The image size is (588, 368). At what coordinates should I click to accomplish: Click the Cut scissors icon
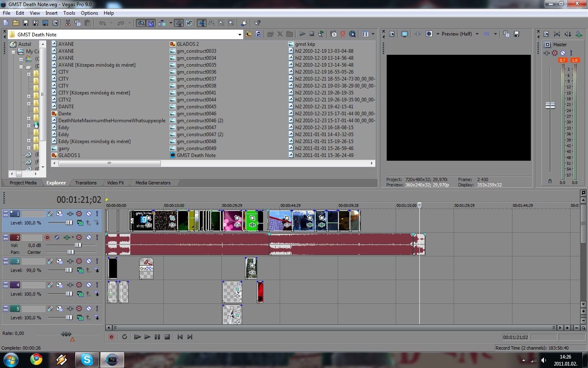pos(68,23)
